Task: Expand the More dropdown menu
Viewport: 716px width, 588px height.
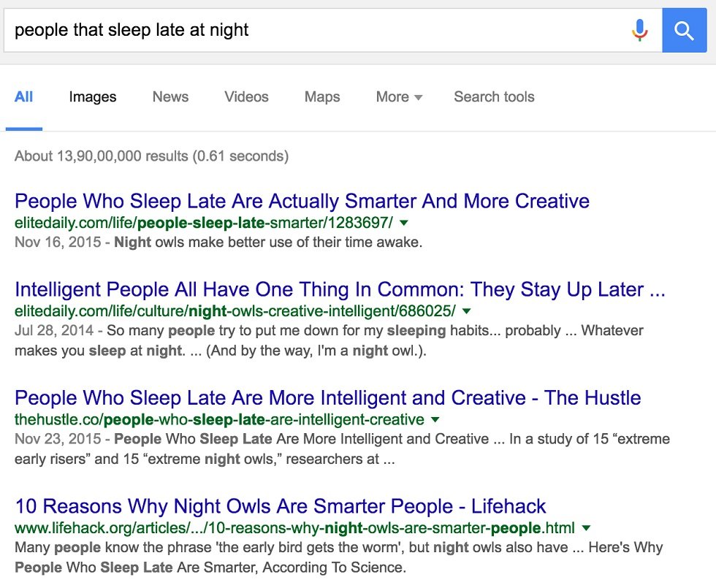Action: (x=399, y=96)
